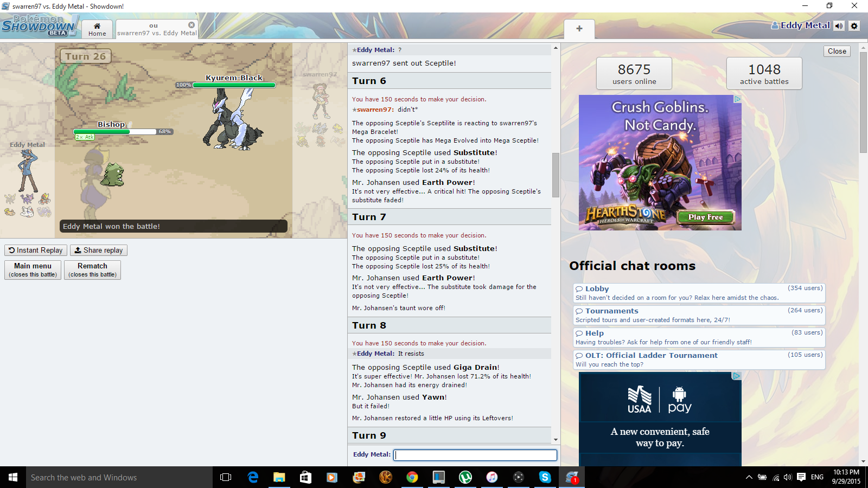Click Kyurem-Black's HP bar

[234, 85]
